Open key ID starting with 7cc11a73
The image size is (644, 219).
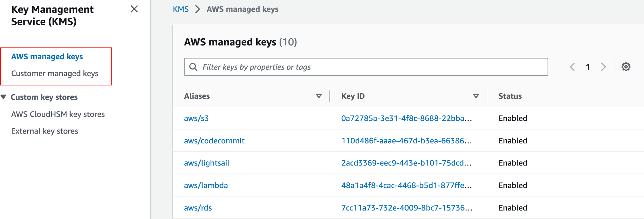[x=406, y=208]
